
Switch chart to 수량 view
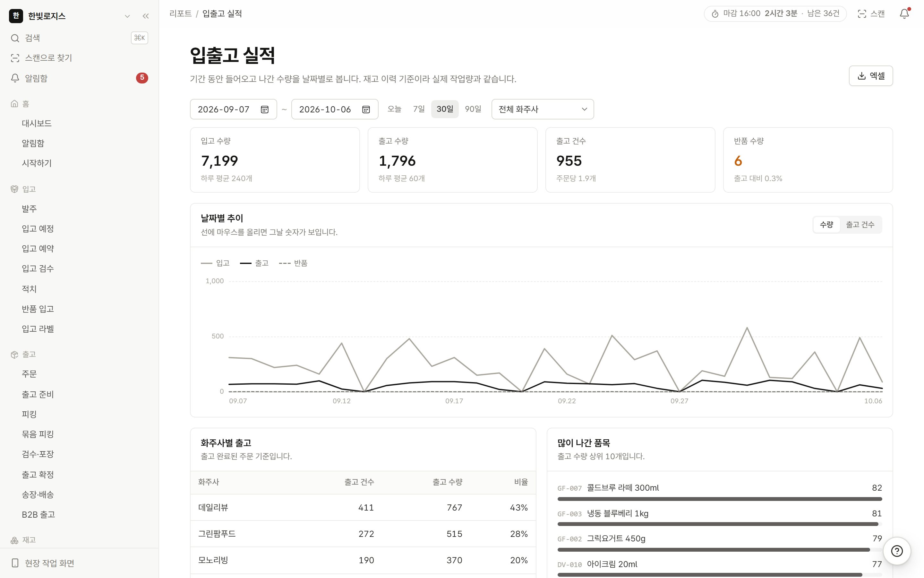coord(826,224)
